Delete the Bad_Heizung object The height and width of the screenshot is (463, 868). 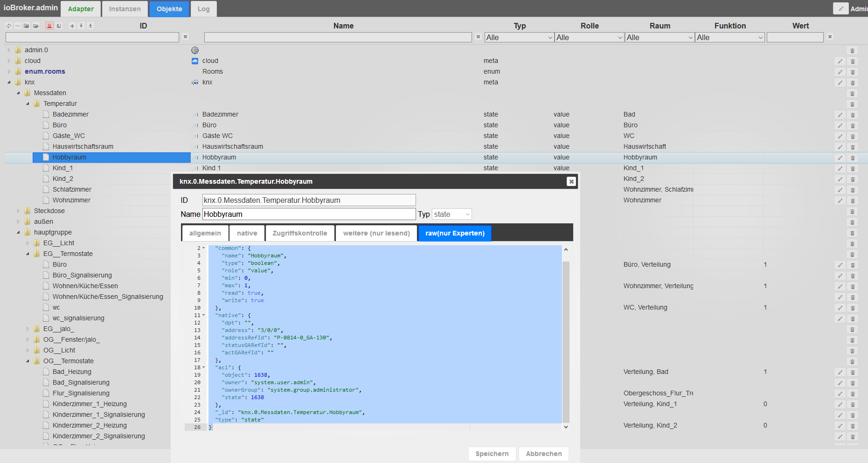[853, 372]
